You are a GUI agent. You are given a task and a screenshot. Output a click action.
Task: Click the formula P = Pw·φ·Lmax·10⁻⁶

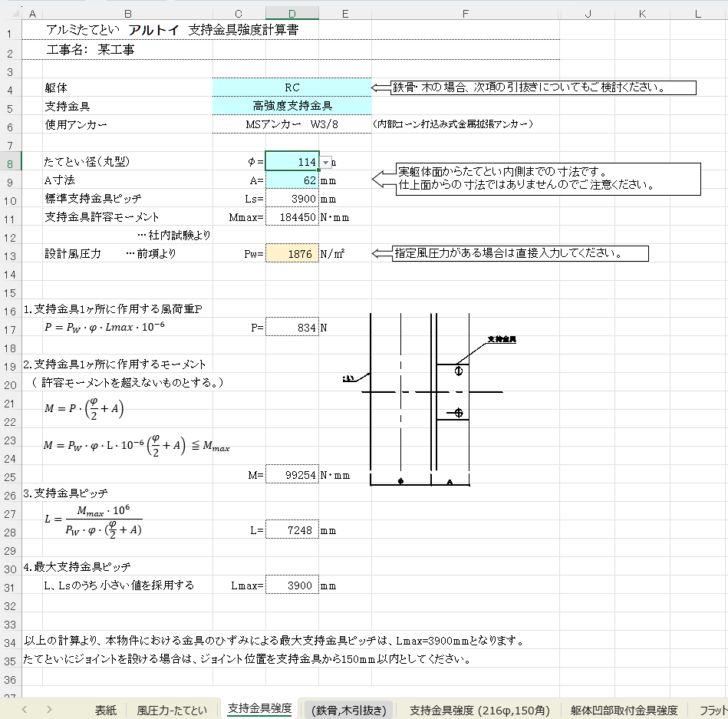click(x=104, y=327)
